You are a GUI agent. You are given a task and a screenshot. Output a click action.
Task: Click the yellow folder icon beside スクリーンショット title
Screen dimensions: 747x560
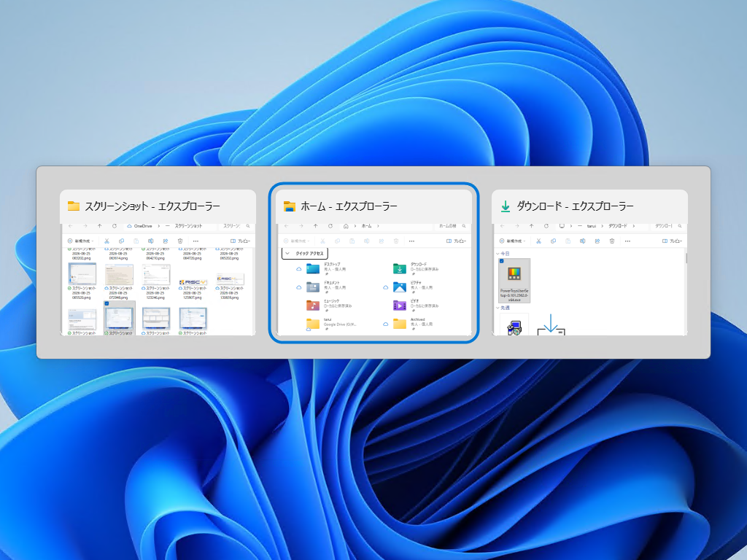[x=74, y=206]
